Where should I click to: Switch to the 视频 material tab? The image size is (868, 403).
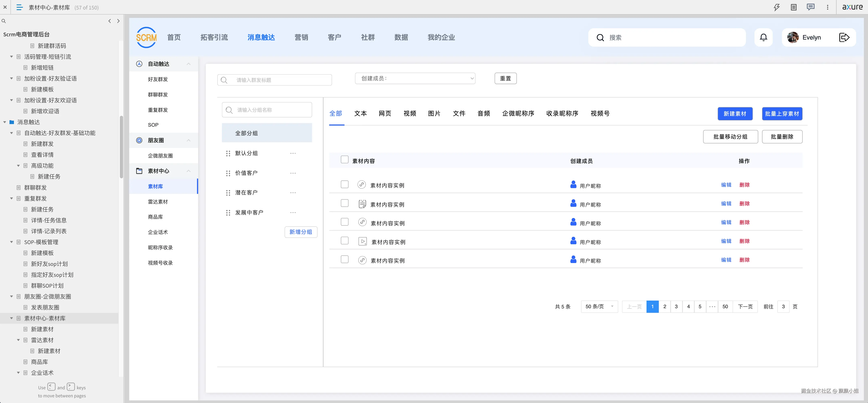click(x=410, y=114)
